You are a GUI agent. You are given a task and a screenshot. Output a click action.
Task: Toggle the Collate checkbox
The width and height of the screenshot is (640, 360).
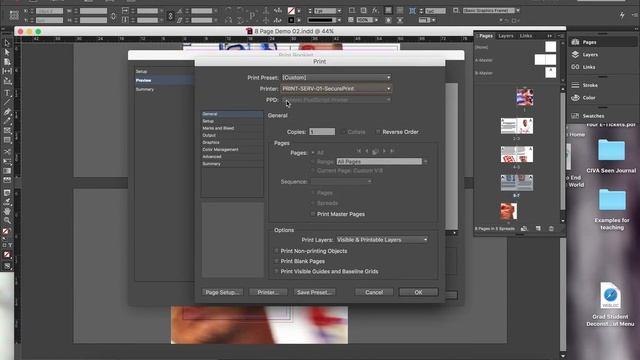343,132
